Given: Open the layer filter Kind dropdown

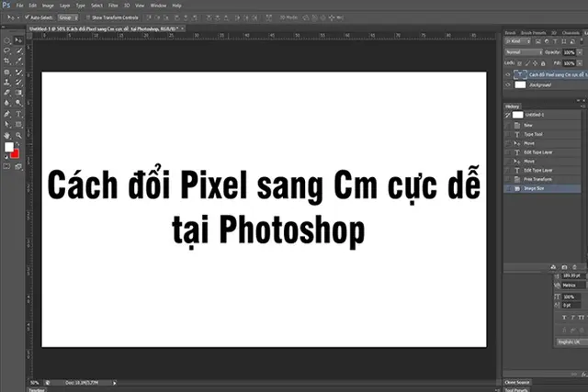Looking at the screenshot, I should (x=518, y=41).
